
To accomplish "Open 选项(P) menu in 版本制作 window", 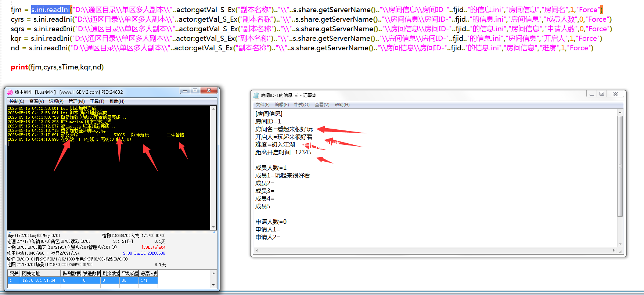I will coord(56,101).
